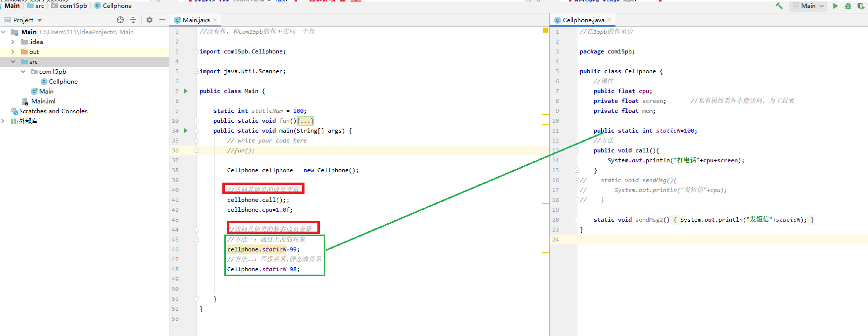Expand the .idea folder
868x336 pixels.
pyautogui.click(x=13, y=42)
